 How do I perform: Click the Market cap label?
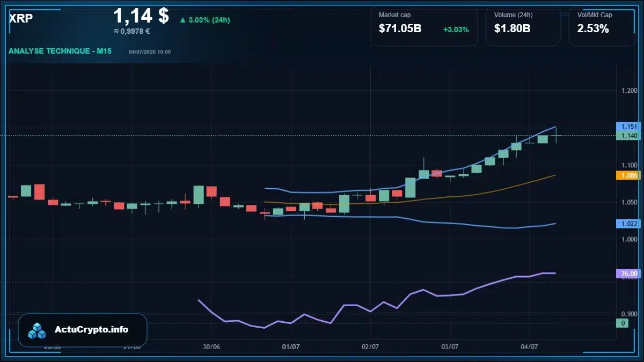[394, 15]
